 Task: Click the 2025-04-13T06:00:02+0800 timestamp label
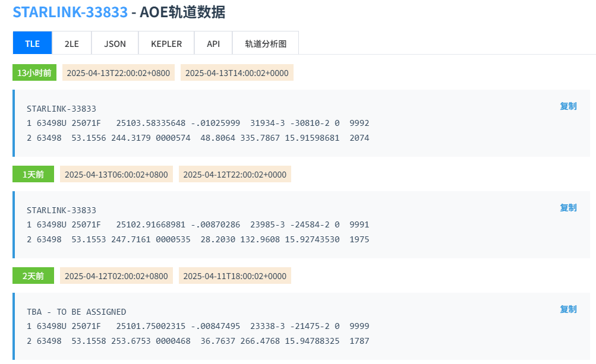116,175
